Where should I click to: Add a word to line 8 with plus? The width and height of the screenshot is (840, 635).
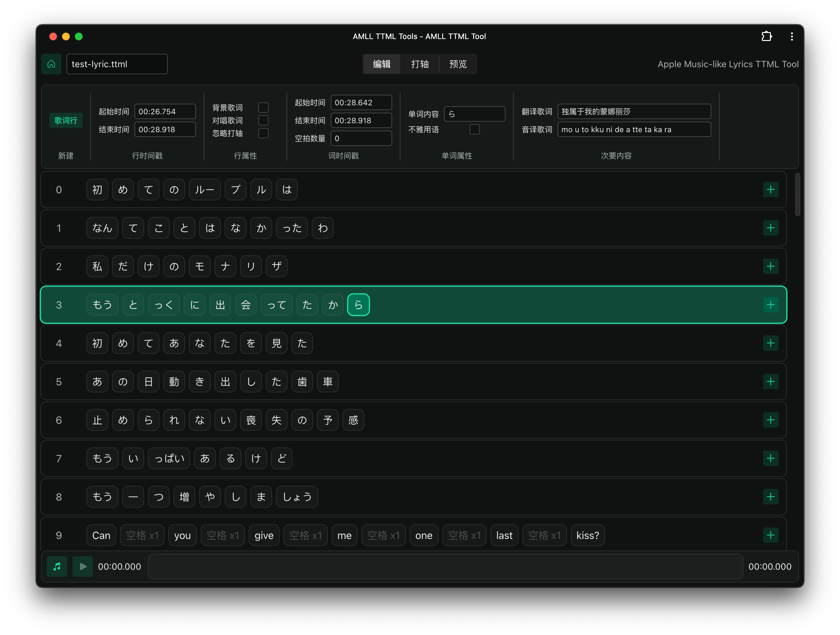coord(771,496)
